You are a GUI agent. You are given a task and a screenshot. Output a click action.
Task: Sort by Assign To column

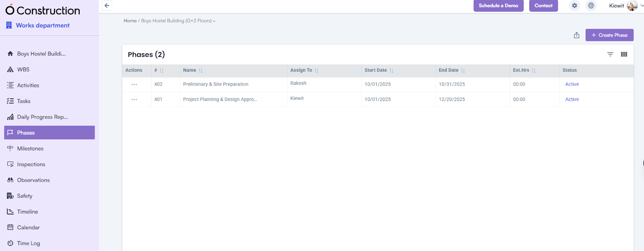316,70
